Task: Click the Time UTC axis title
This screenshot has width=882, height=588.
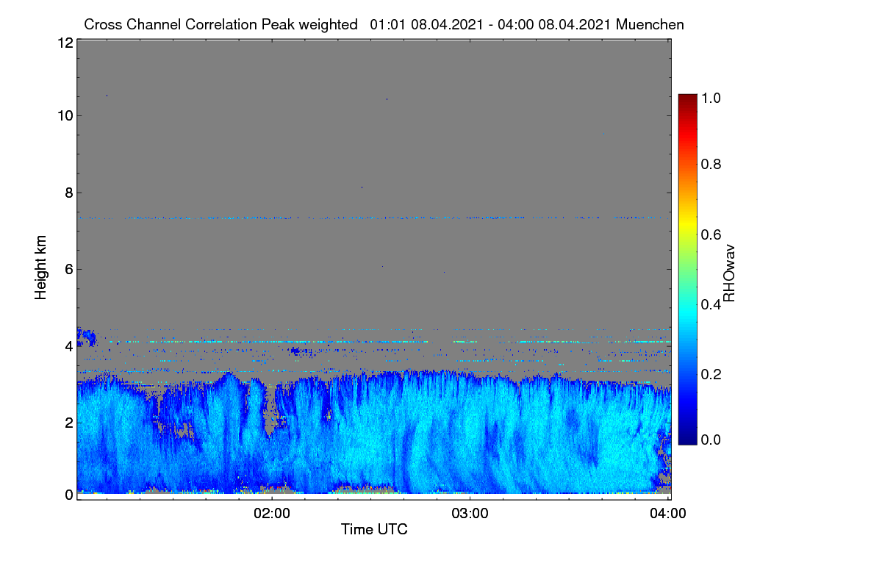Action: coord(374,529)
